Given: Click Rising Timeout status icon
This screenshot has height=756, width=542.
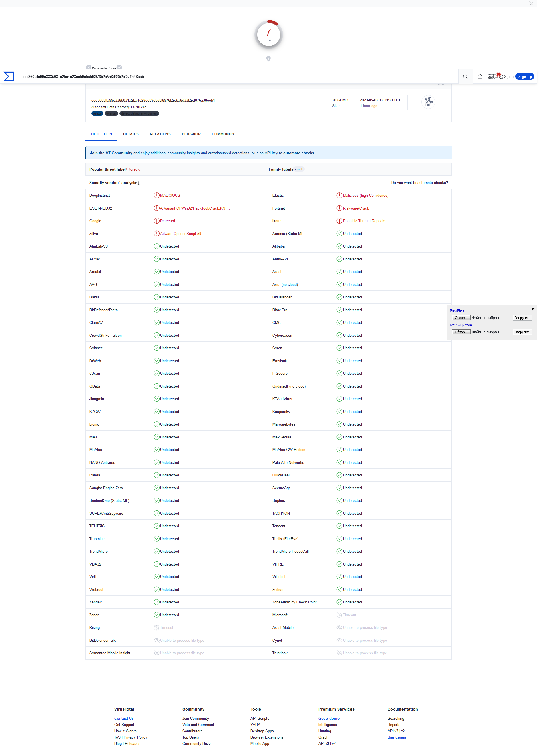Looking at the screenshot, I should point(156,628).
